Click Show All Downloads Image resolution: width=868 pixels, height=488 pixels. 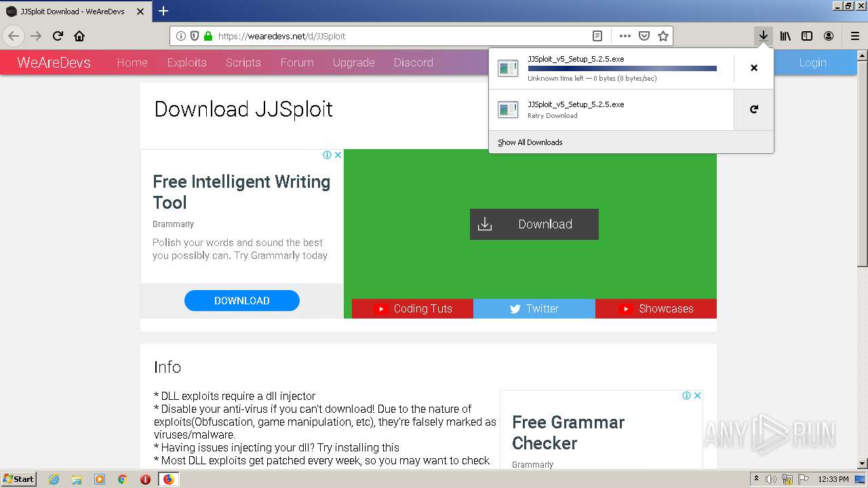coord(530,142)
